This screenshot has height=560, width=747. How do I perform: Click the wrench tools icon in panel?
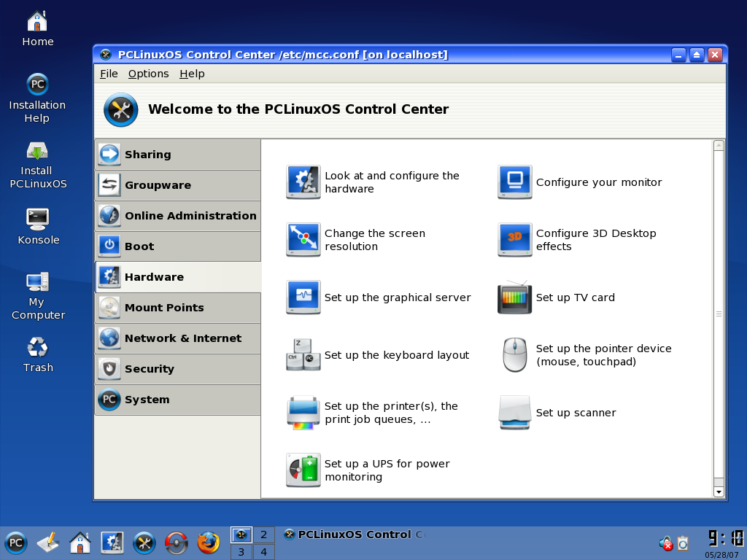click(144, 542)
